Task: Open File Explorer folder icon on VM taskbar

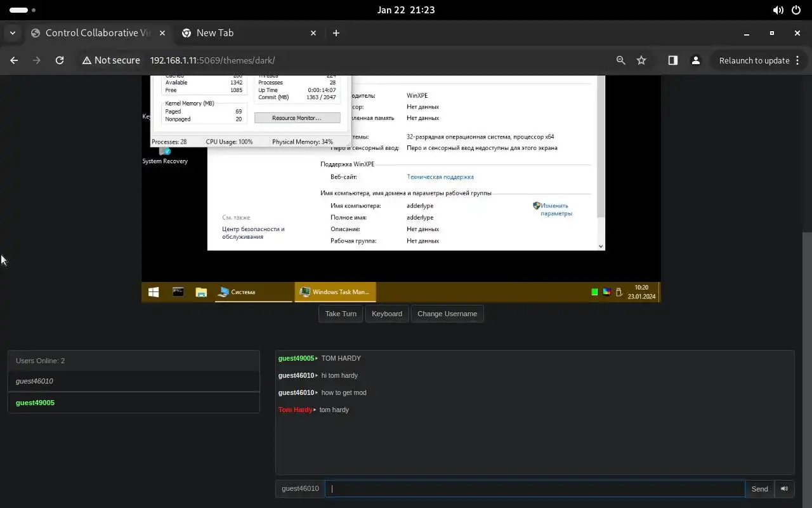Action: [x=201, y=292]
